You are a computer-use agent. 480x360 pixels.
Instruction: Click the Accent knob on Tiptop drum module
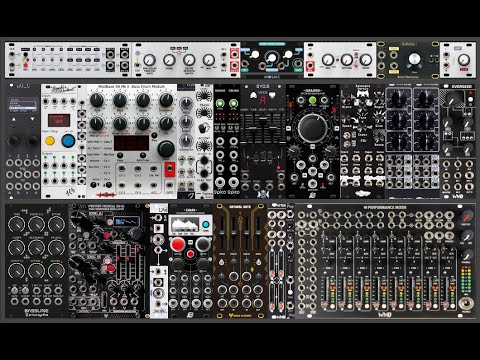click(204, 146)
